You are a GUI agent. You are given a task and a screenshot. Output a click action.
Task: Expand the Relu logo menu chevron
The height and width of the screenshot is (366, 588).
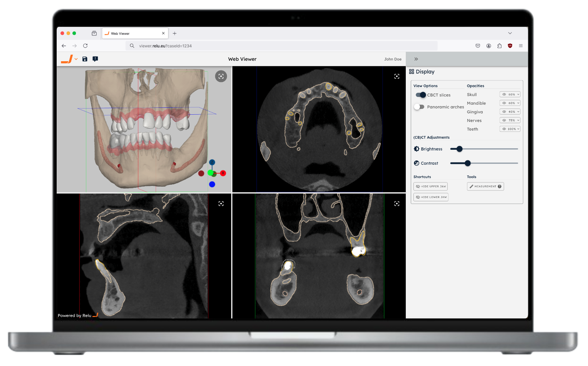(x=76, y=59)
